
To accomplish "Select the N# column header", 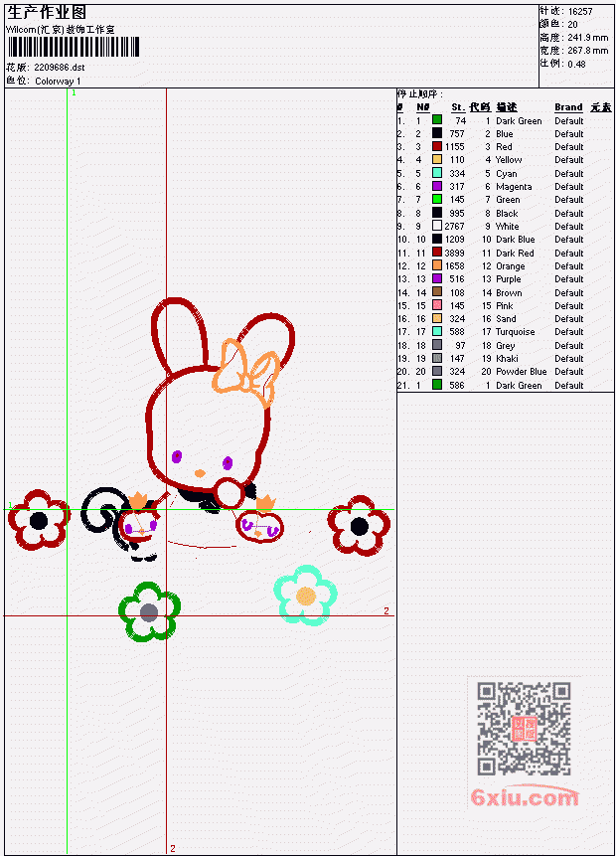I will coord(423,107).
